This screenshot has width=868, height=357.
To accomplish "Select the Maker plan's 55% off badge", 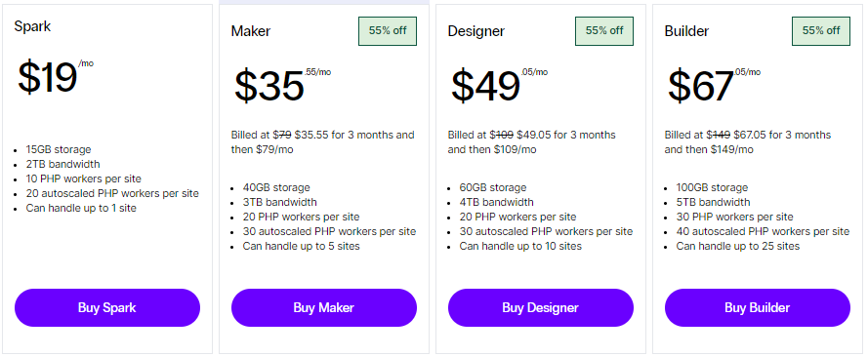I will (x=388, y=31).
